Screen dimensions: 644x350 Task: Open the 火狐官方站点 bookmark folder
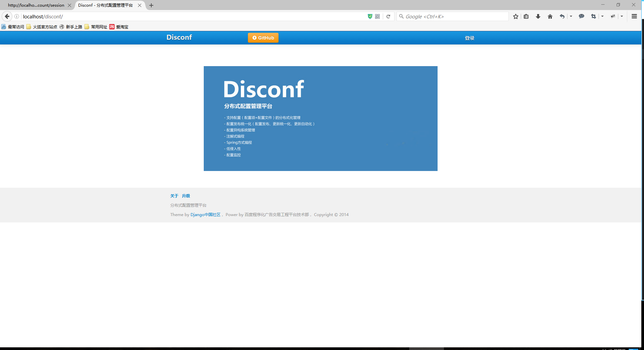[x=42, y=27]
